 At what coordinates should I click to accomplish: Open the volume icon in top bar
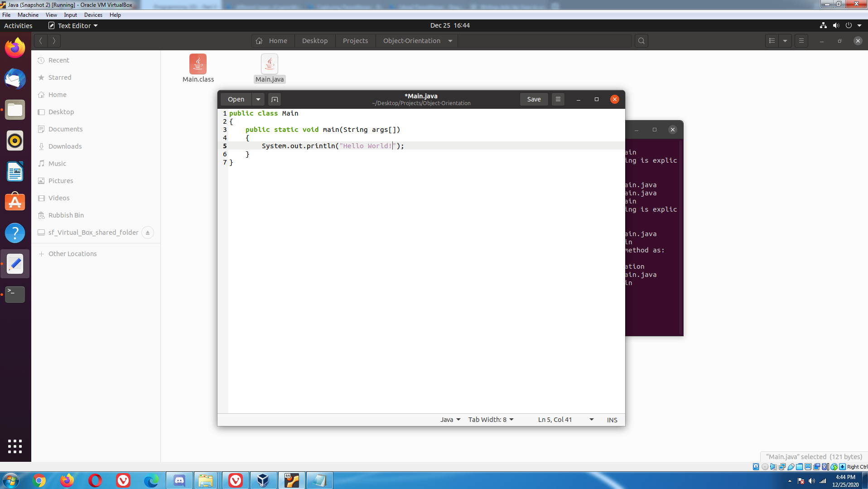pos(836,26)
